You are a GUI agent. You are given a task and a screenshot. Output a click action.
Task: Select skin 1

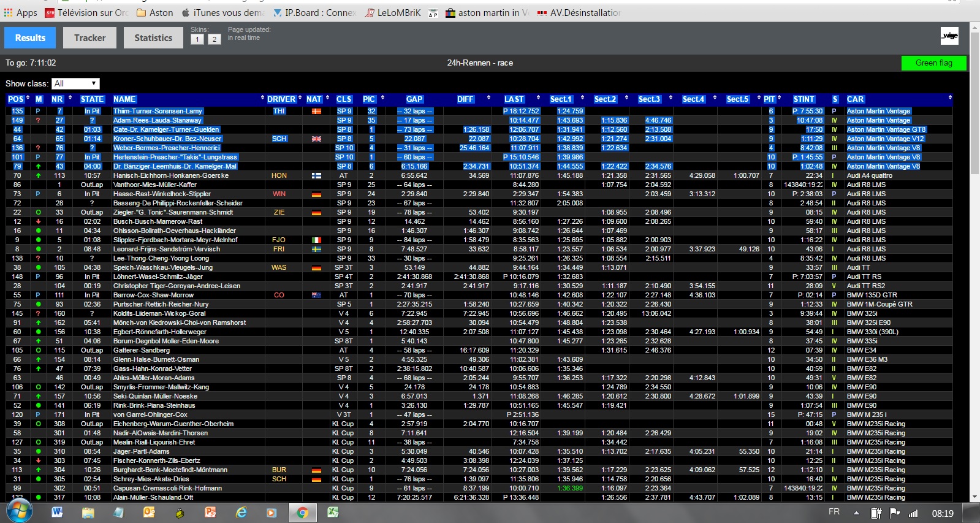(197, 39)
